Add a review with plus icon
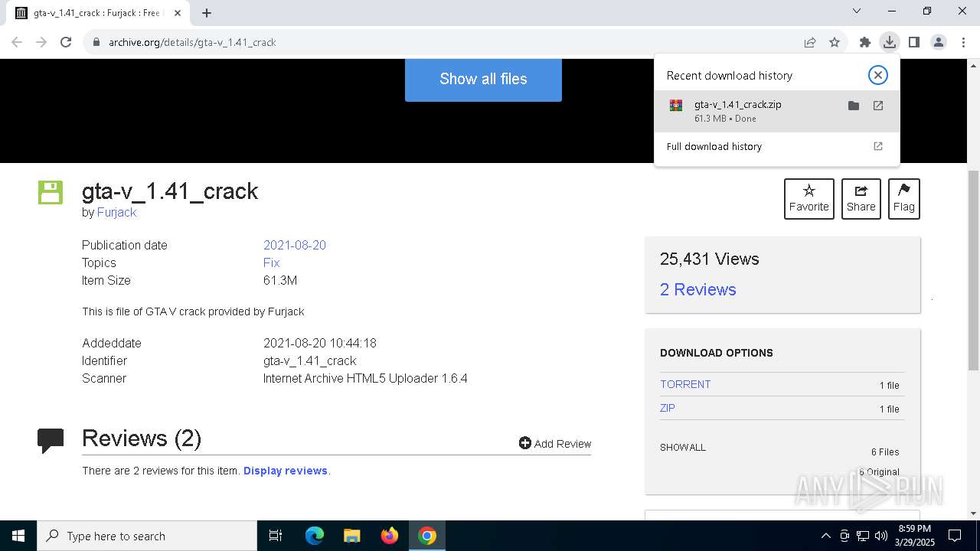This screenshot has height=551, width=980. (555, 443)
